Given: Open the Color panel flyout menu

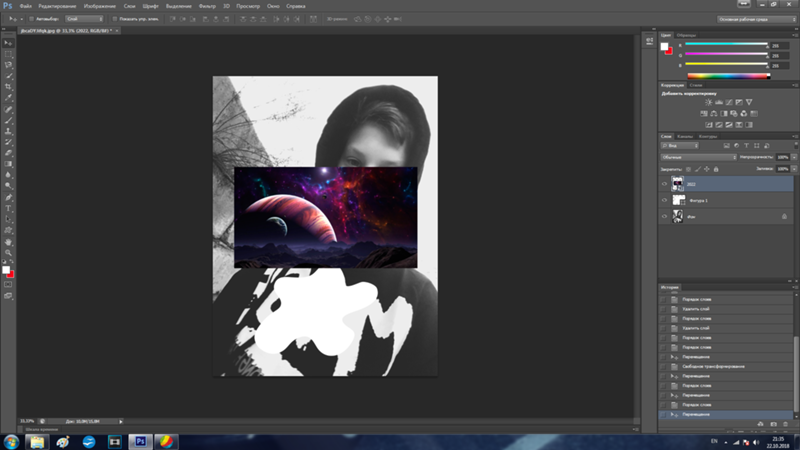Looking at the screenshot, I should coord(794,35).
